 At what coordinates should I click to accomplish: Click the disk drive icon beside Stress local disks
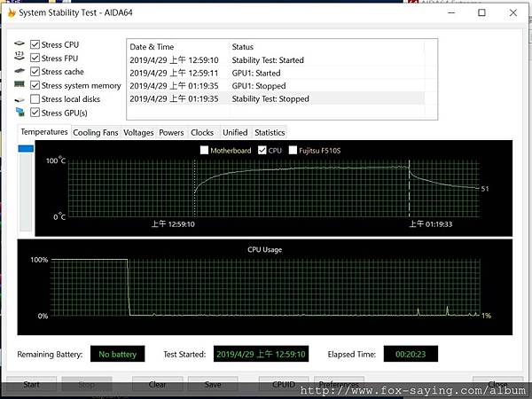click(20, 99)
